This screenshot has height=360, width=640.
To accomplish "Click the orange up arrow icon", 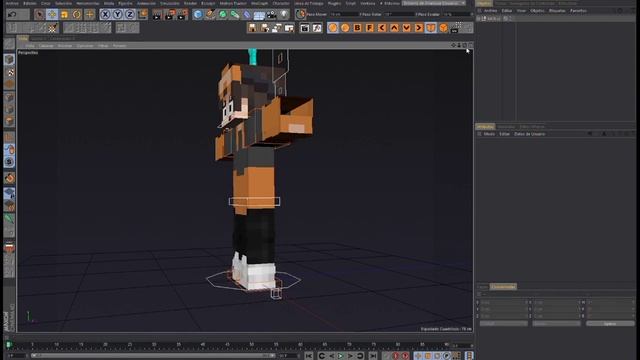I will click(x=394, y=28).
